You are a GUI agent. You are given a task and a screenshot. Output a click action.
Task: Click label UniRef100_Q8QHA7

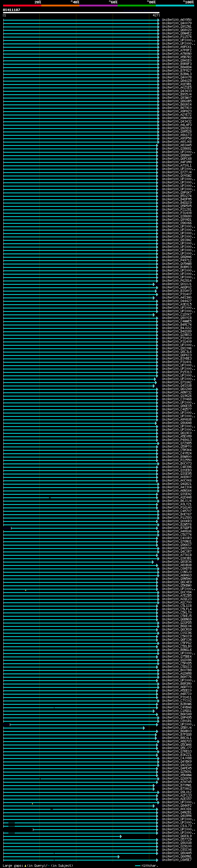tap(176, 155)
